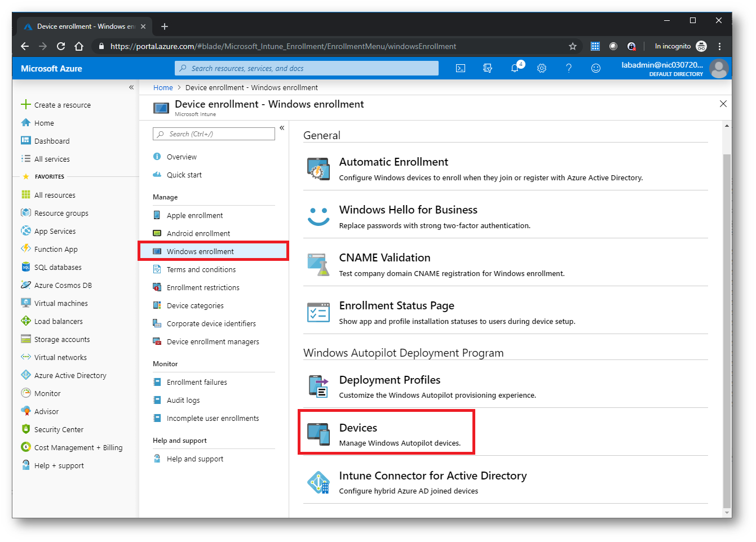
Task: Open feedback smiley icon
Action: click(596, 68)
